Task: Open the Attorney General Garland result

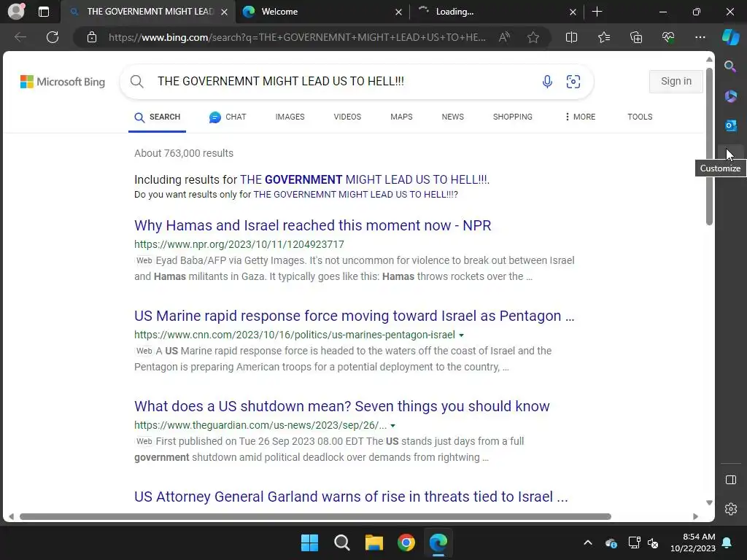Action: click(x=351, y=497)
